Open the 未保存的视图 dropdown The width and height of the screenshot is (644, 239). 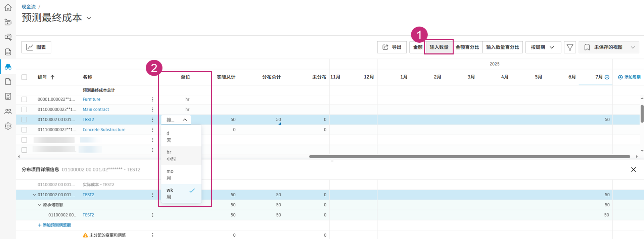point(609,47)
